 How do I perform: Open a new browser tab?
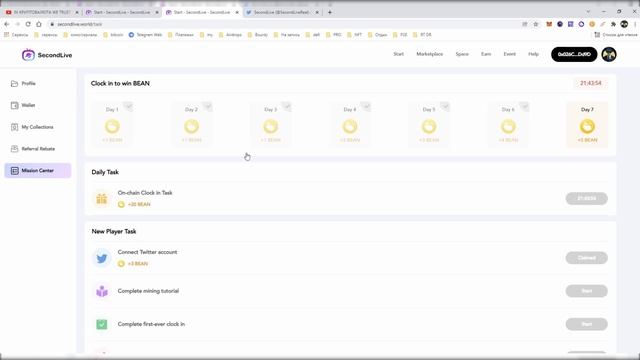330,12
